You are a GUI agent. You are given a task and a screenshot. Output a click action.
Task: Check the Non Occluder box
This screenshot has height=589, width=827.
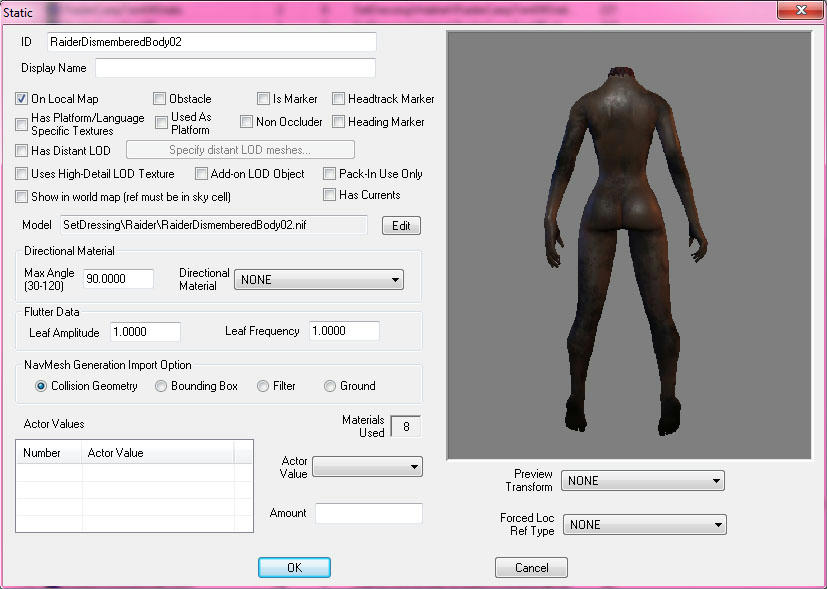pos(246,122)
